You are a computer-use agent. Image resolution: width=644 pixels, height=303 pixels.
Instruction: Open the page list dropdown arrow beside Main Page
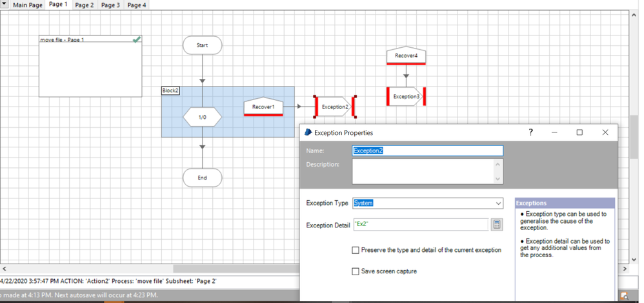pos(5,5)
